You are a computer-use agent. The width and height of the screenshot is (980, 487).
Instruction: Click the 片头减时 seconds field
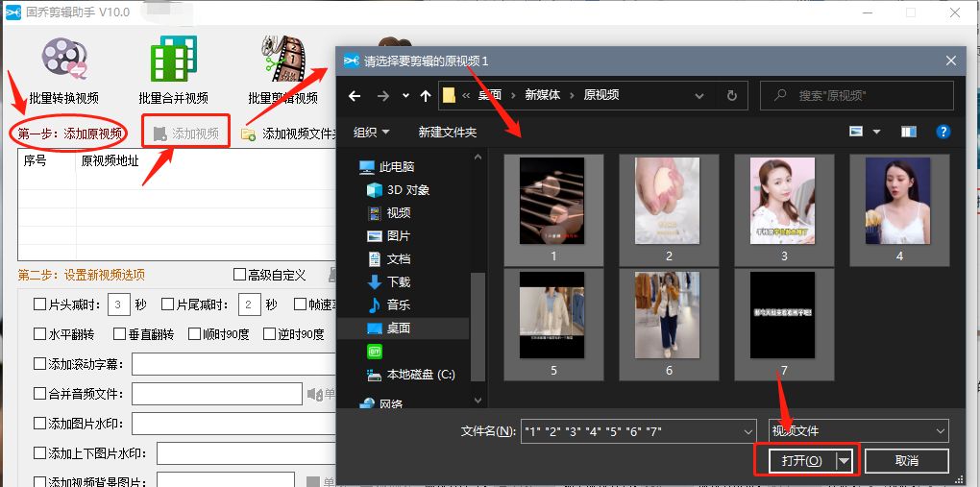(119, 304)
